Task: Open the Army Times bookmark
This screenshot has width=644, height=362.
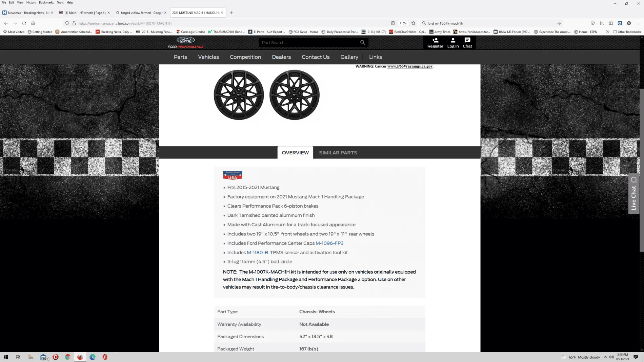Action: tap(440, 32)
